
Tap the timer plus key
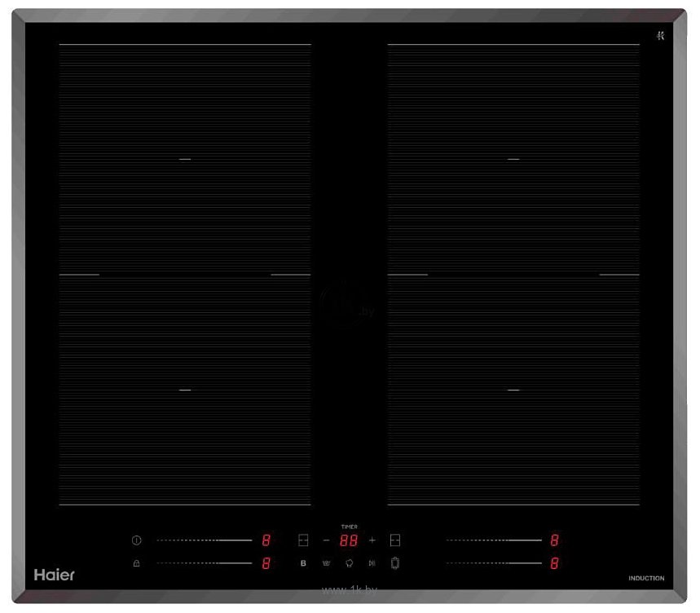pyautogui.click(x=372, y=540)
